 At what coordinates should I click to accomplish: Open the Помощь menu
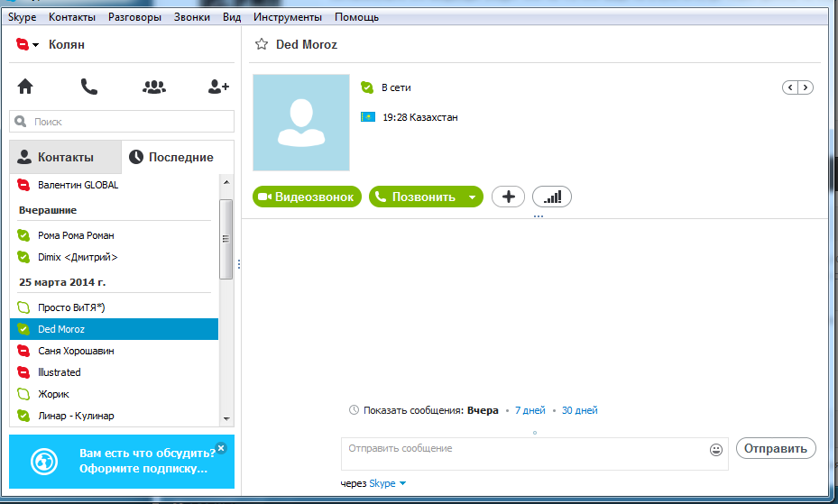[x=356, y=17]
